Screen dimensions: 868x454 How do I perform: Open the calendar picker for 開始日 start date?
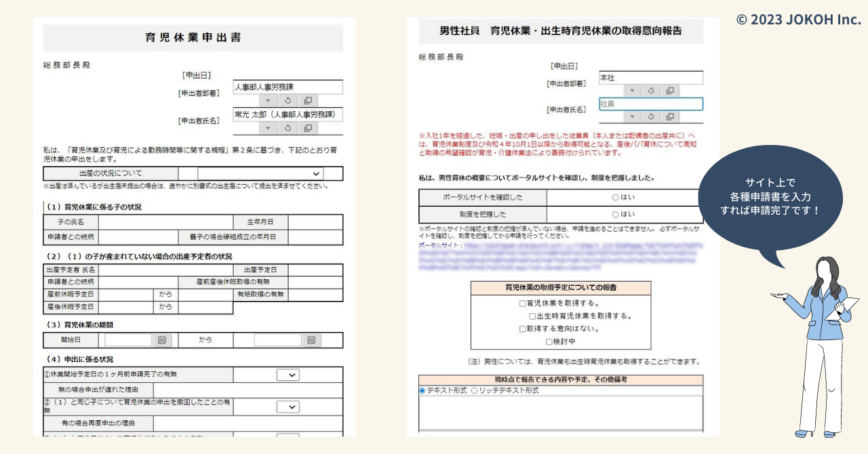[162, 340]
